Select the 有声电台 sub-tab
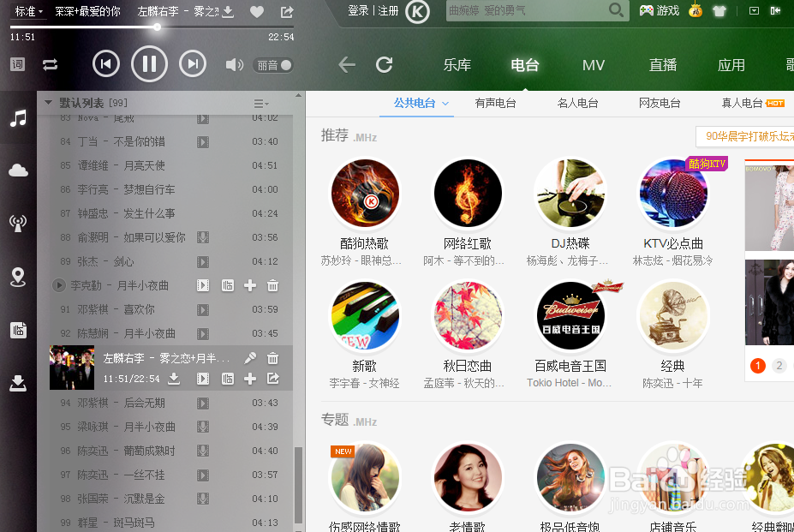794x532 pixels. (x=495, y=104)
